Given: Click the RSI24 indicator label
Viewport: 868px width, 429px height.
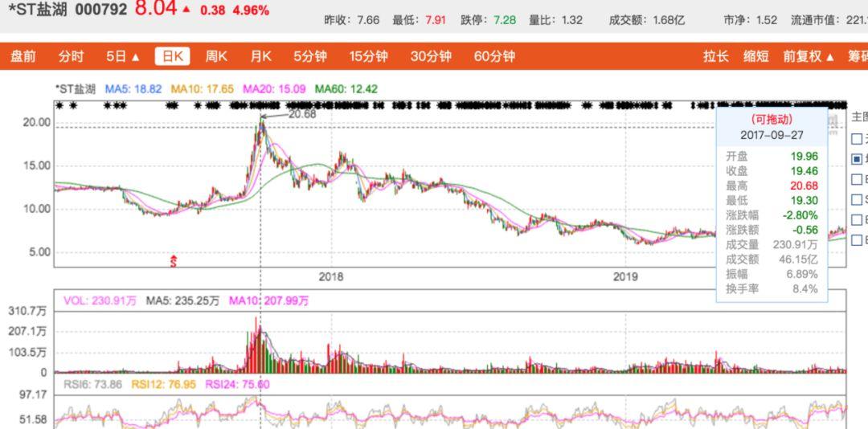Looking at the screenshot, I should click(x=237, y=384).
